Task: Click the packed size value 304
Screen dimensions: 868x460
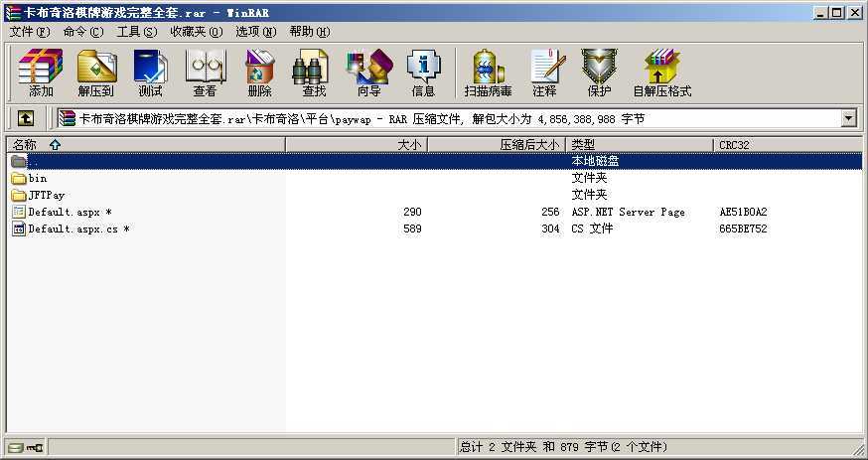Action: (550, 229)
